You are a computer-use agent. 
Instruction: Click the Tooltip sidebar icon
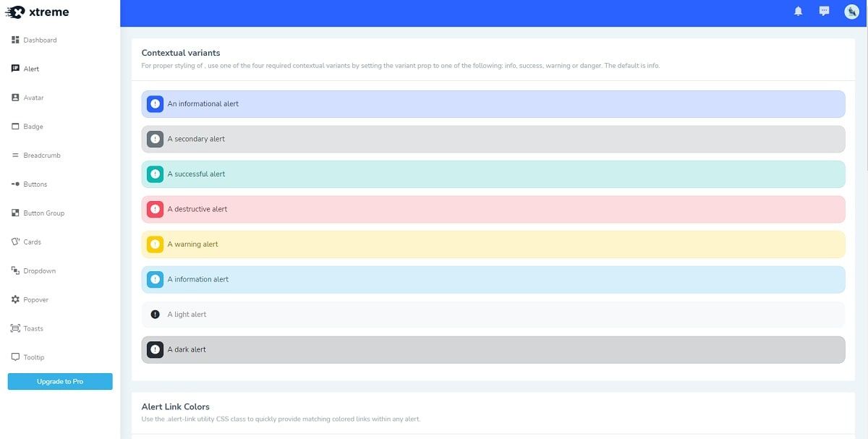pos(16,357)
